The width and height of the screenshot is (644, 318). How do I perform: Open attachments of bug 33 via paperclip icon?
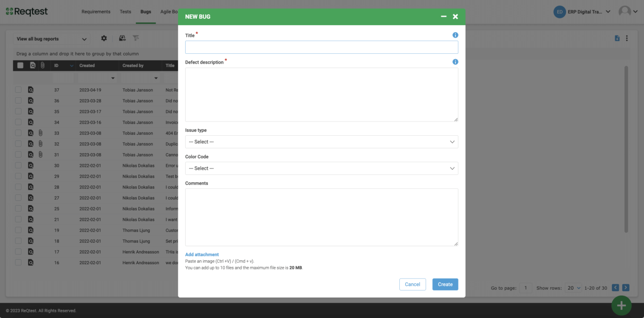pos(40,133)
